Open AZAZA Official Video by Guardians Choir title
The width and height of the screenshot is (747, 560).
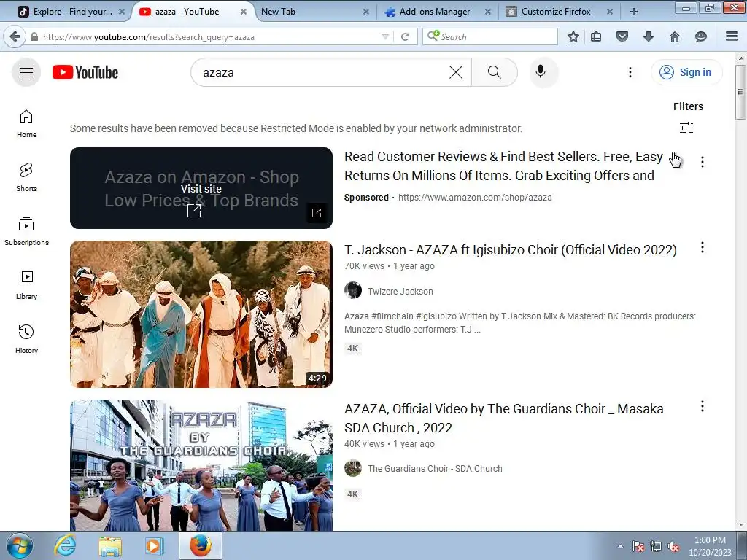click(503, 418)
